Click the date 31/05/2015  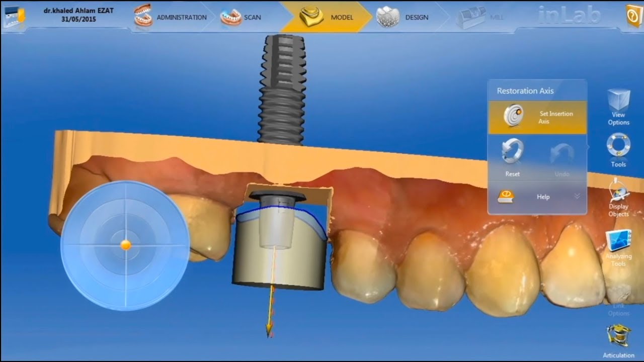(x=78, y=20)
